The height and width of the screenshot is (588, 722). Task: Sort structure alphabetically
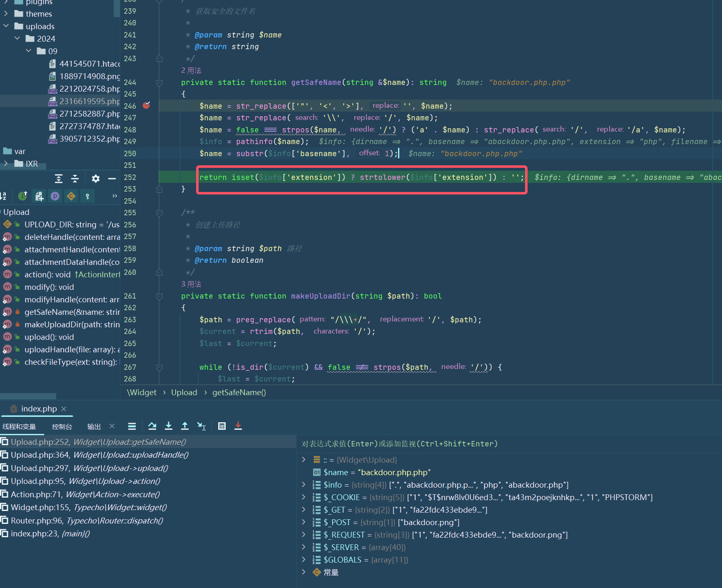click(3, 196)
